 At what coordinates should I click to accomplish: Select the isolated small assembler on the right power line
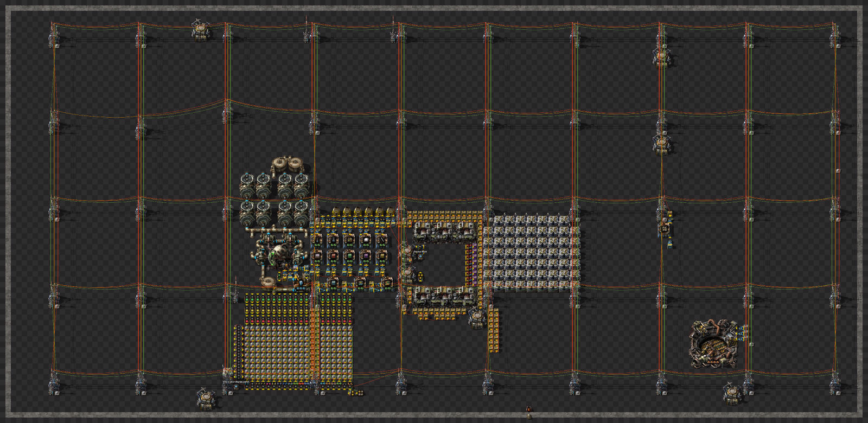tap(665, 229)
